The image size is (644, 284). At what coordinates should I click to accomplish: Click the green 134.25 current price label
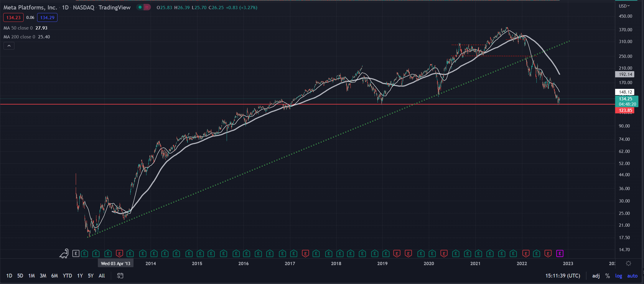coord(627,101)
